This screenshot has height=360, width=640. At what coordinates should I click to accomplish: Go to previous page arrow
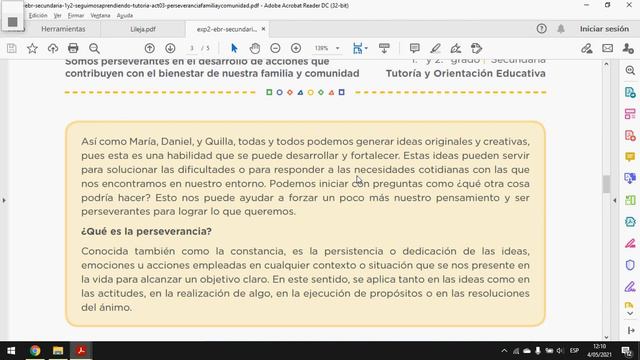[x=150, y=49]
